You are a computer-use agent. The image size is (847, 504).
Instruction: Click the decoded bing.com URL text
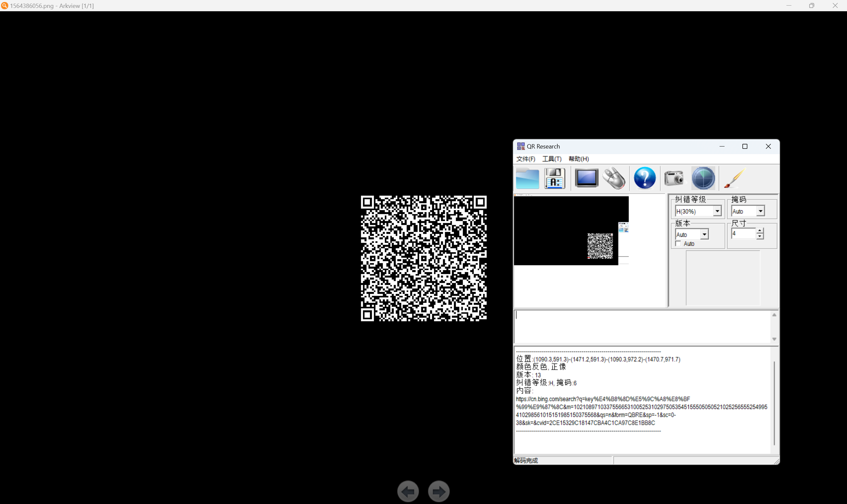tap(641, 411)
